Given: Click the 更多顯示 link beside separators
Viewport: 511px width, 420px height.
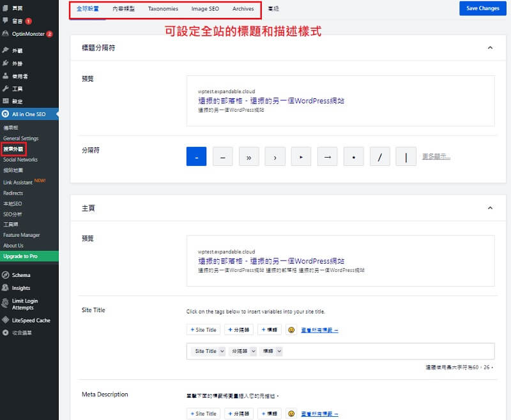Looking at the screenshot, I should pyautogui.click(x=436, y=156).
